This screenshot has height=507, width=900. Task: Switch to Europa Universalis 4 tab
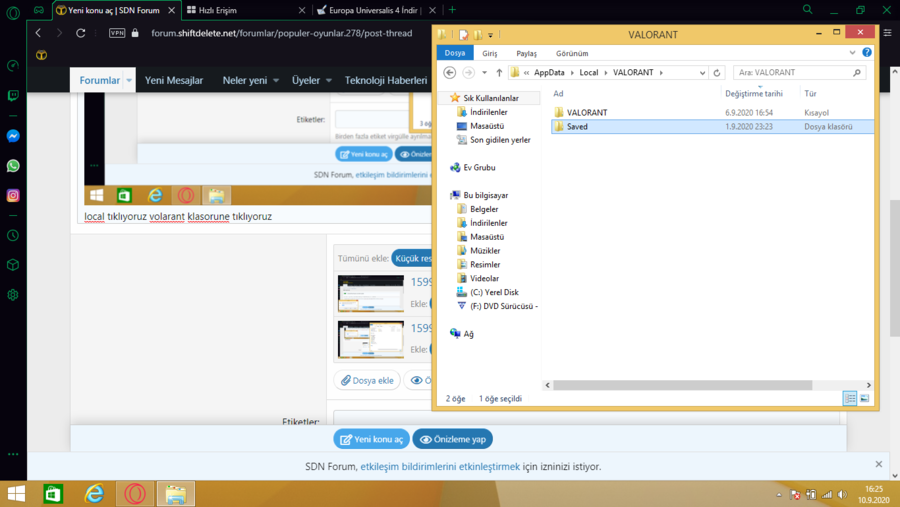(377, 10)
